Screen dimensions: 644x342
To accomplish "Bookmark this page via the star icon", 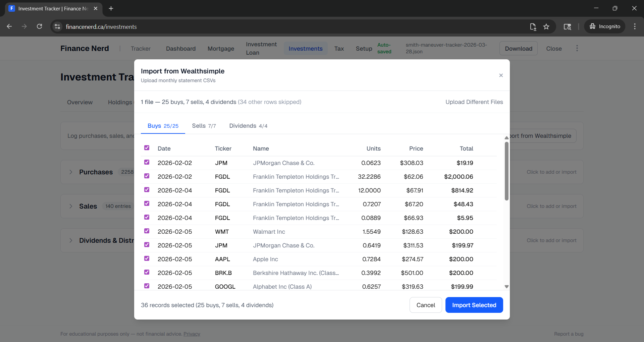I will click(546, 26).
